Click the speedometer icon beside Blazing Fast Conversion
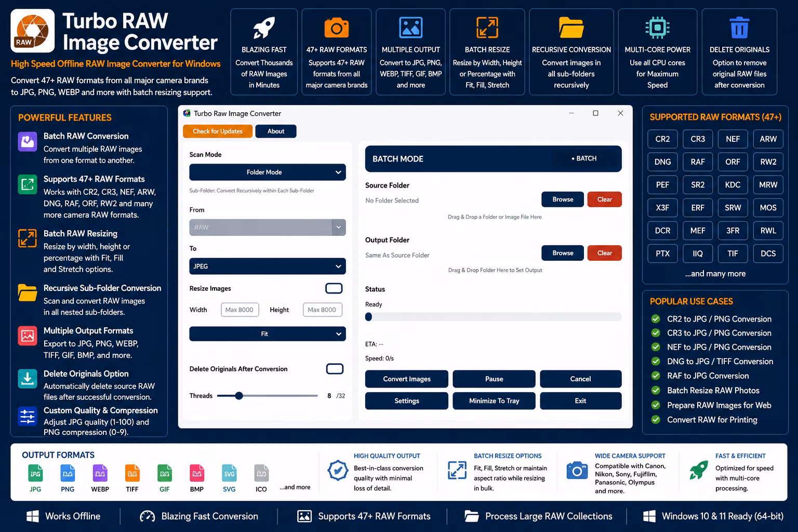798x532 pixels. coord(148,516)
